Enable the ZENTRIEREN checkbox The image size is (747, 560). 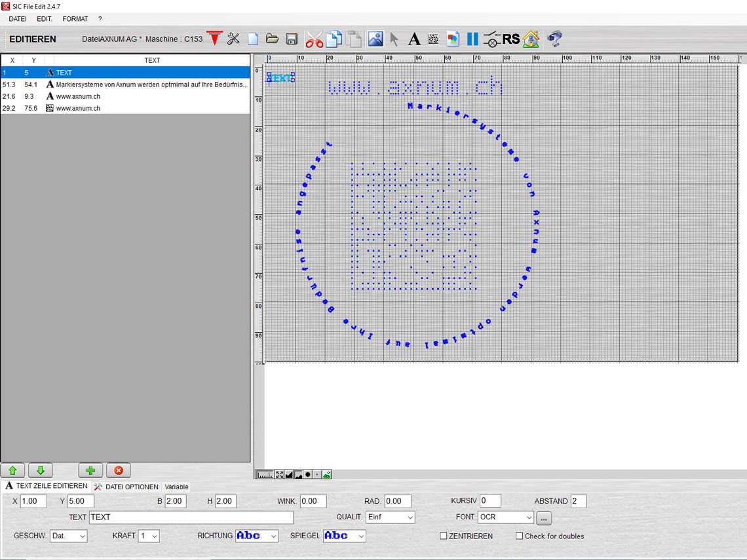[x=444, y=536]
